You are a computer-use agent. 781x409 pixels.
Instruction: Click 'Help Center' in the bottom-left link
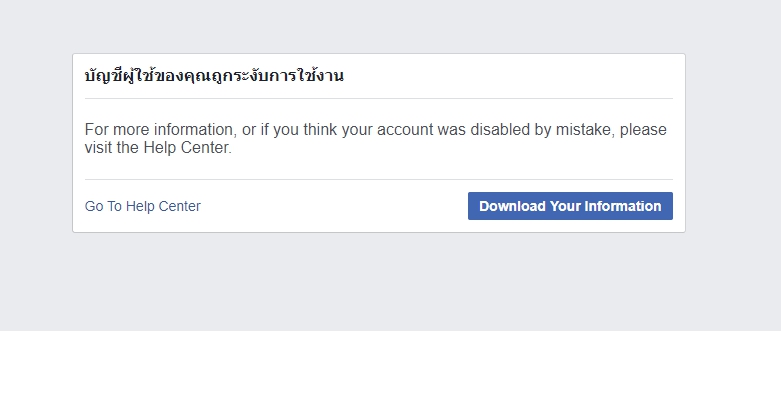click(x=164, y=206)
